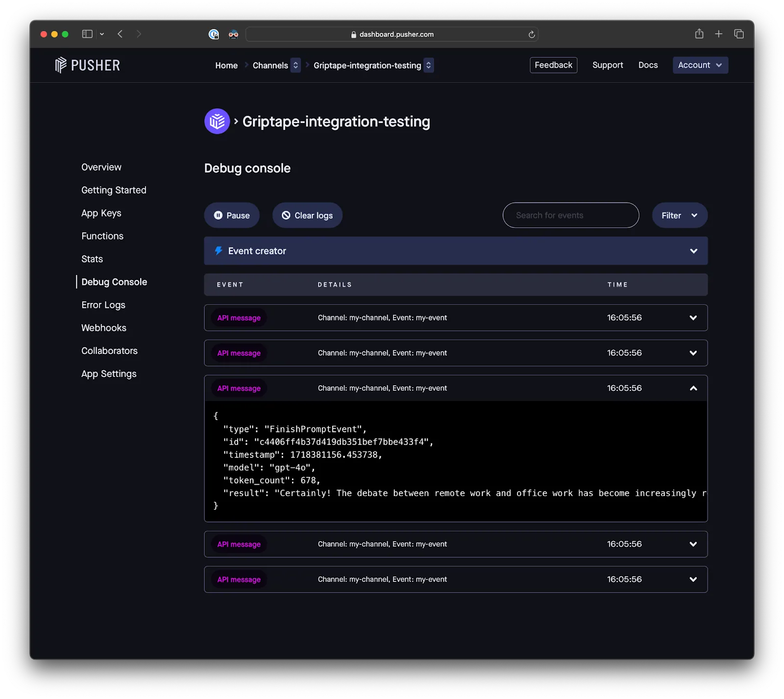Click the Pusher logo
The image size is (784, 699).
87,65
